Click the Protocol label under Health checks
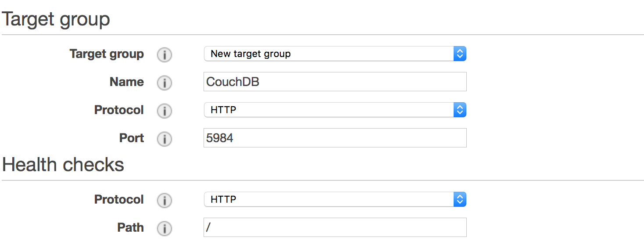644x251 pixels. click(x=119, y=200)
